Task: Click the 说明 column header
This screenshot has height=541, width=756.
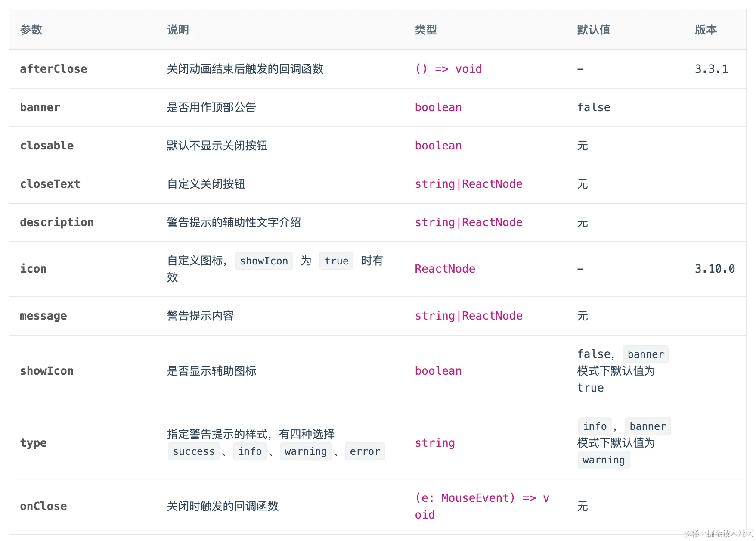Action: (x=178, y=30)
